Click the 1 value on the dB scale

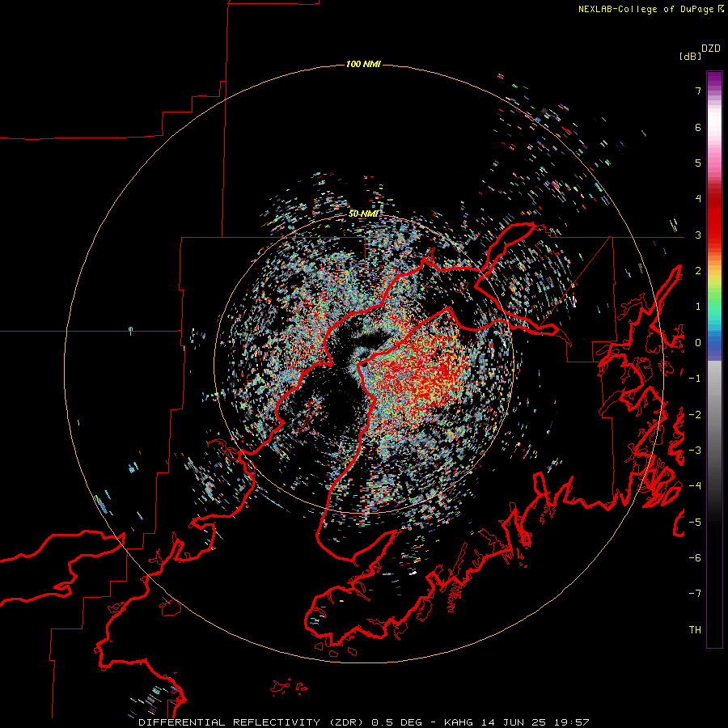pos(698,307)
